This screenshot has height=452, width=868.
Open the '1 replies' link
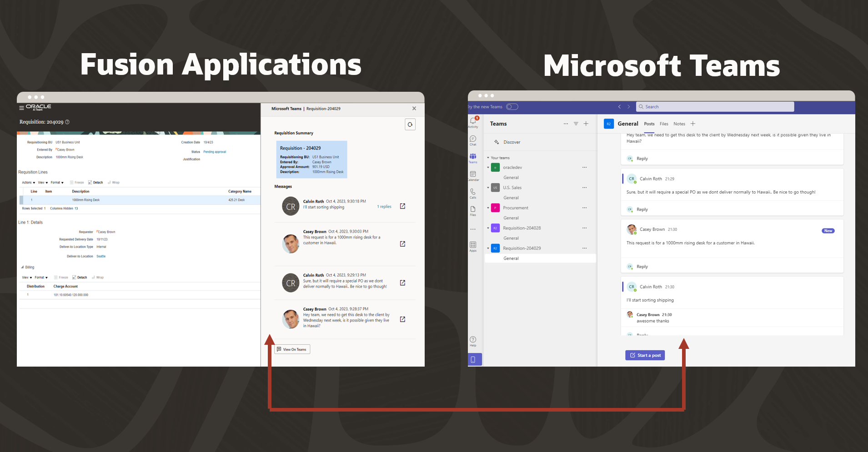coord(384,207)
